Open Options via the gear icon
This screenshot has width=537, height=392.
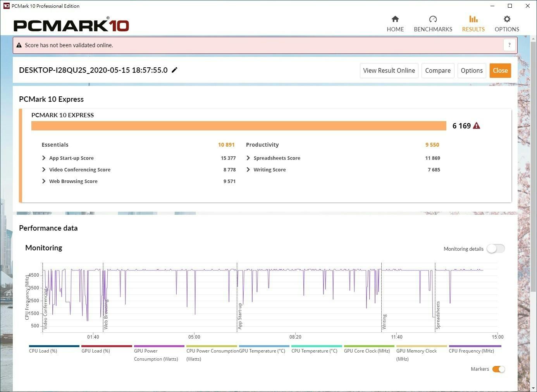point(507,19)
